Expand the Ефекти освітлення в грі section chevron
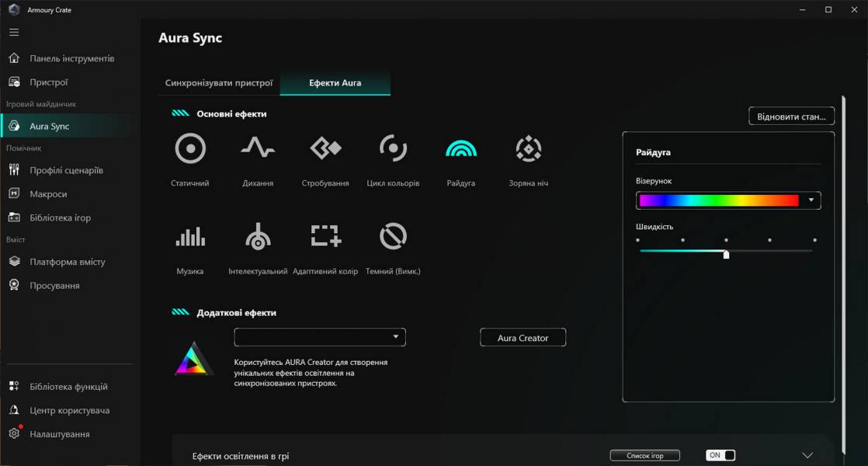Viewport: 868px width, 466px height. click(807, 456)
